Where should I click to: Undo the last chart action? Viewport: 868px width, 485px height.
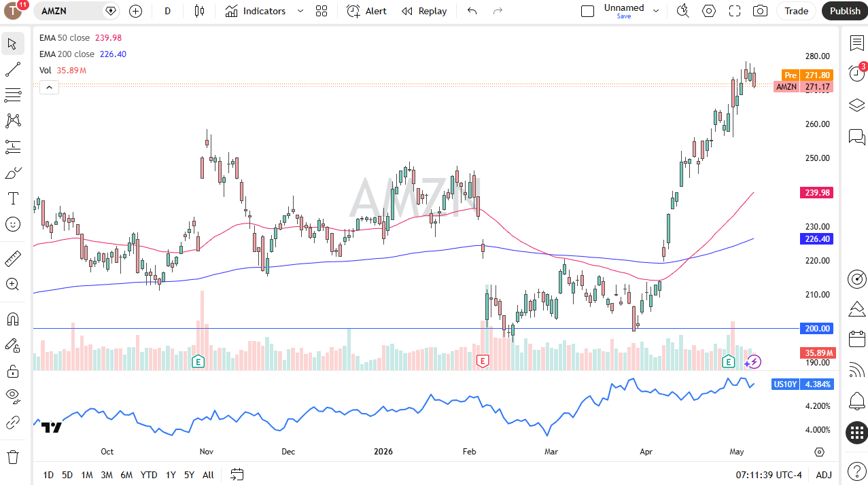(472, 11)
